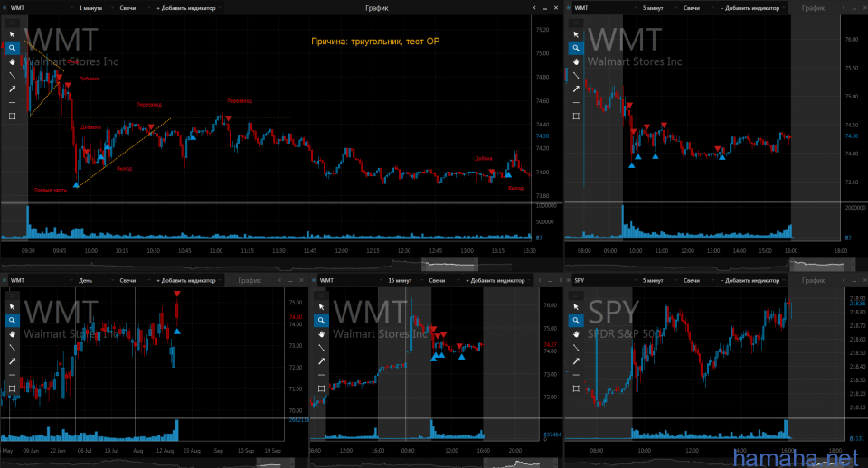This screenshot has height=468, width=868.
Task: Click 'График' title of WMT 1-minute panel
Action: [x=376, y=8]
